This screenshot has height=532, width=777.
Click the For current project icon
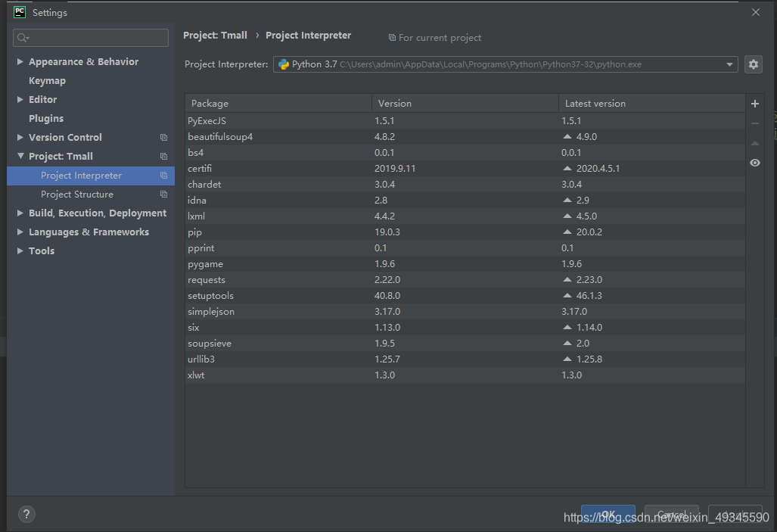392,38
